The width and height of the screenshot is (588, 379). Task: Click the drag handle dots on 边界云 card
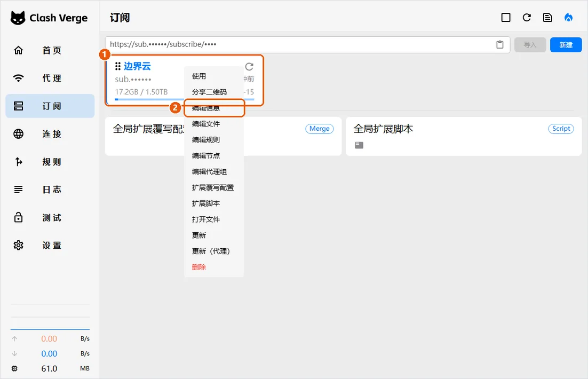[x=118, y=66]
